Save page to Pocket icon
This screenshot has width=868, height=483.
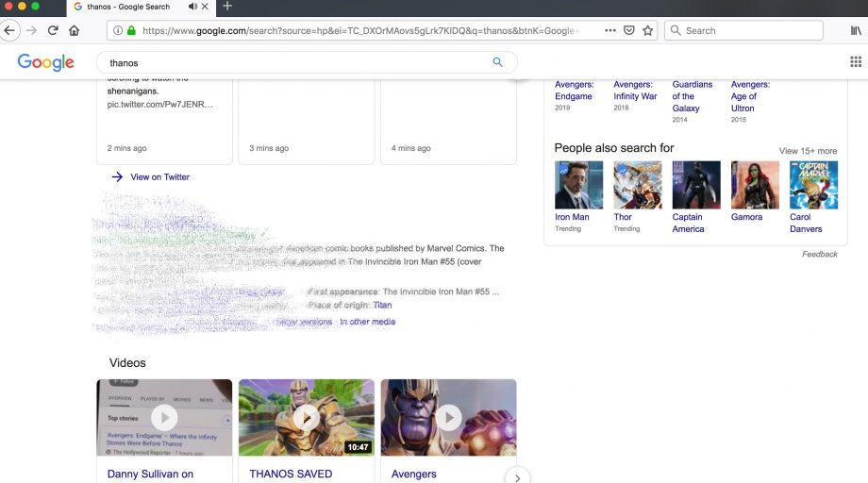tap(629, 30)
